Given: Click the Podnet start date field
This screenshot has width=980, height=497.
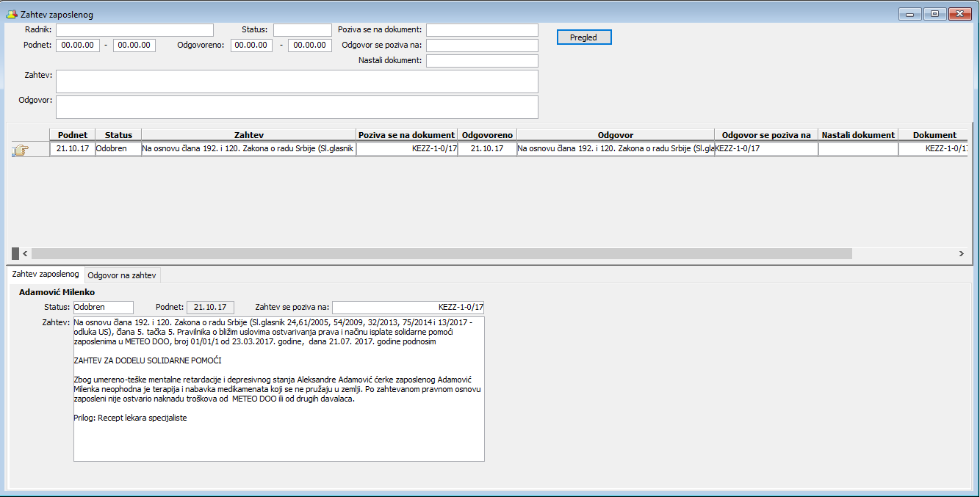Looking at the screenshot, I should [78, 46].
